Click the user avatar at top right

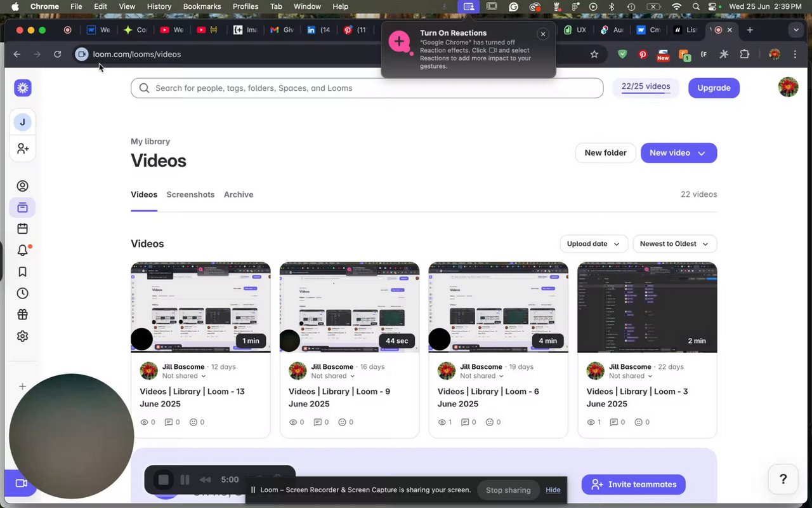788,87
